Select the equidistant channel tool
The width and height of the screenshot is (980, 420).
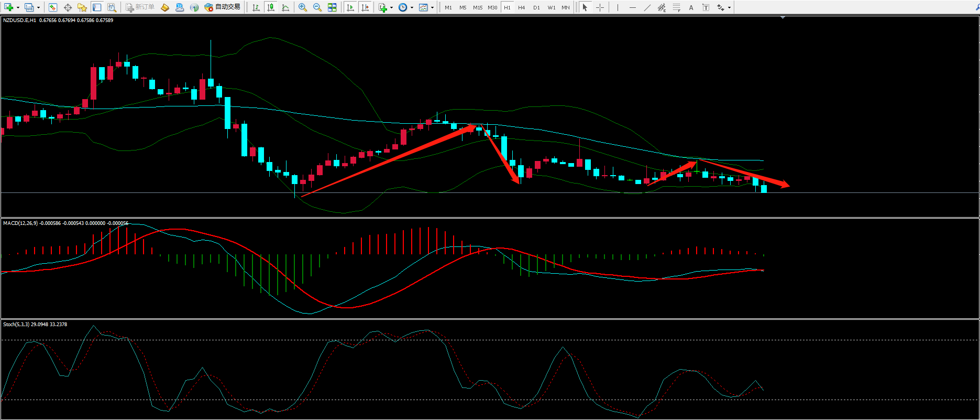click(x=662, y=7)
